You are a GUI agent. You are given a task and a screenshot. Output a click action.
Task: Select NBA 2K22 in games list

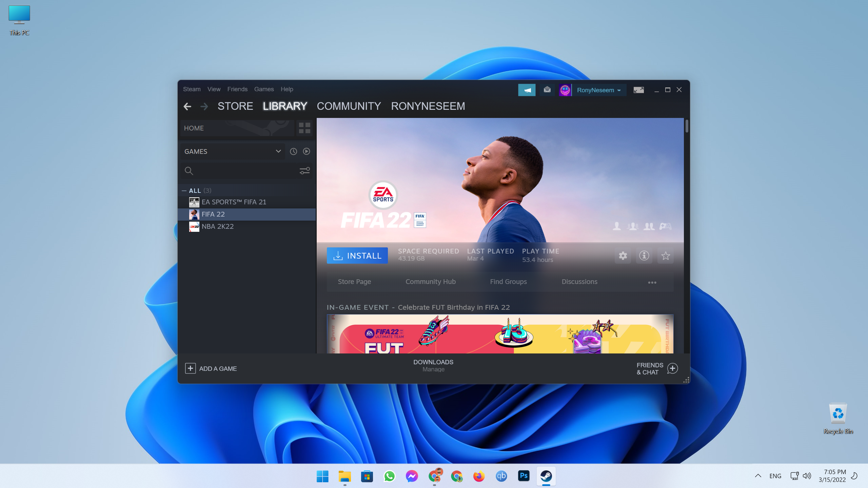point(247,227)
